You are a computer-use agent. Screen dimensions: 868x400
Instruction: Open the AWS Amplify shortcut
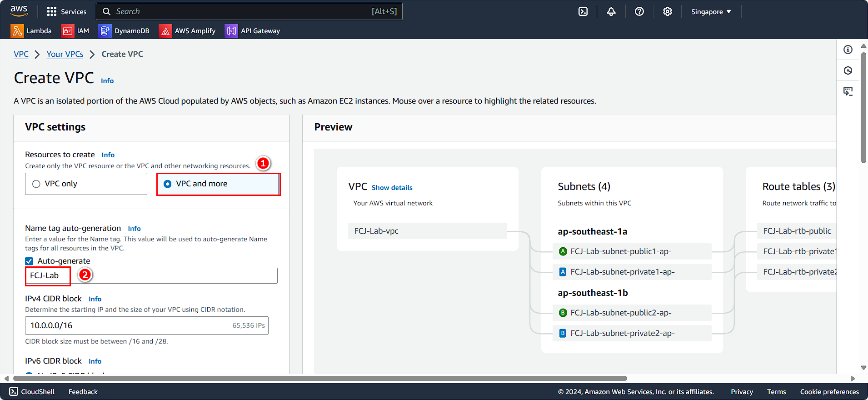click(x=187, y=31)
